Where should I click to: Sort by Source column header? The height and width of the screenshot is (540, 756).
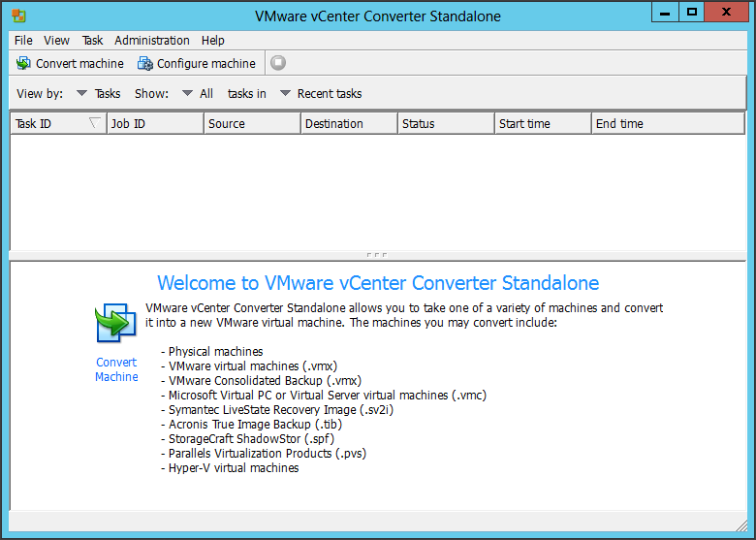[x=252, y=123]
